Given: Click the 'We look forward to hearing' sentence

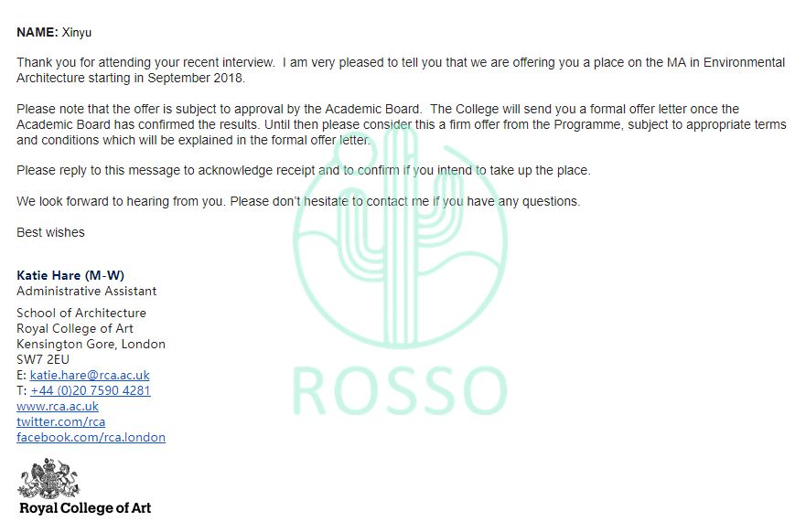Looking at the screenshot, I should point(298,201).
